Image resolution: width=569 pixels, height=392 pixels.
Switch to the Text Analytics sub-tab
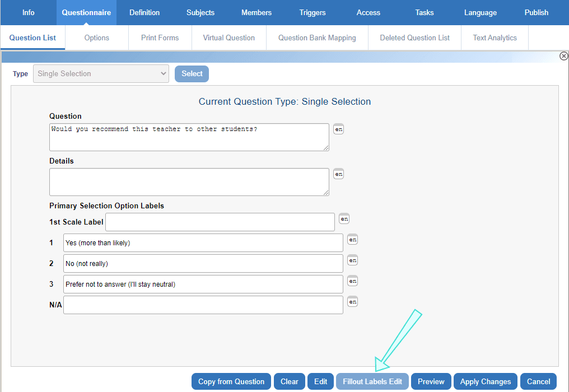(495, 38)
